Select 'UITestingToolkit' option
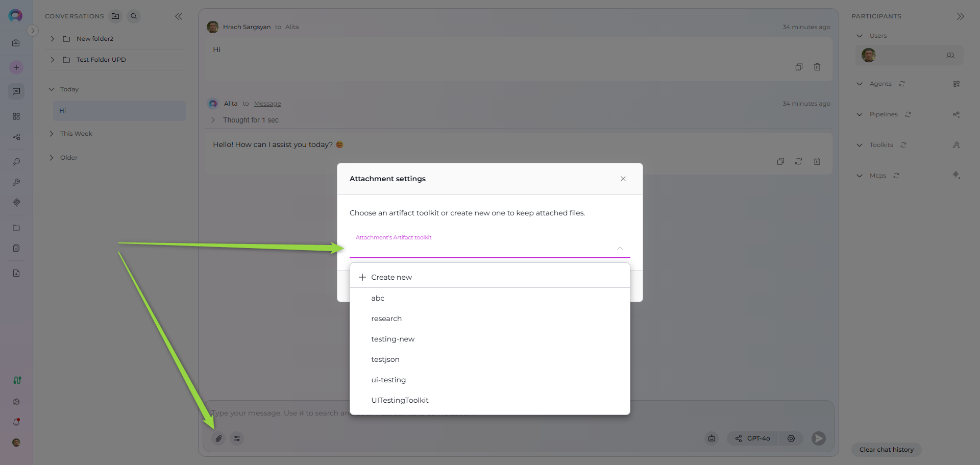Screen dimensions: 980x465 pos(400,400)
